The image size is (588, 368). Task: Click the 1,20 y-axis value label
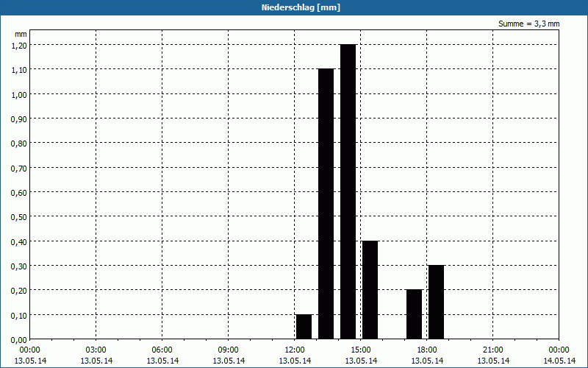[19, 45]
